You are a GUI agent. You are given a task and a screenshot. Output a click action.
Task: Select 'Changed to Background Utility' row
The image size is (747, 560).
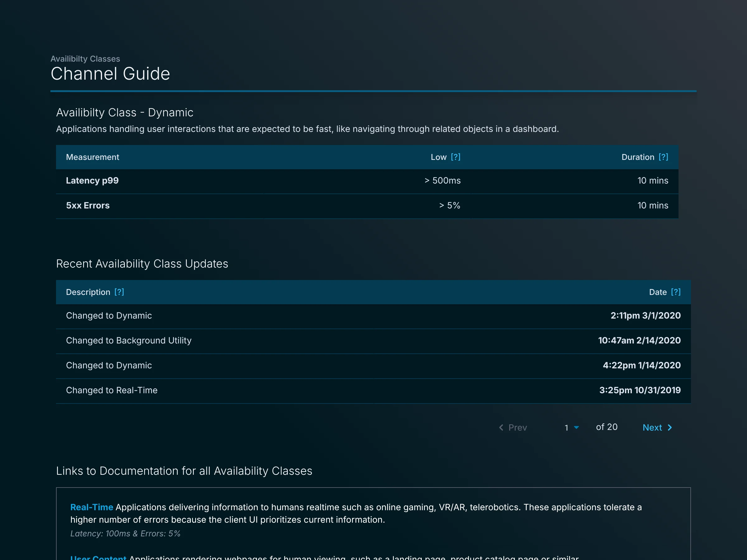click(x=373, y=341)
